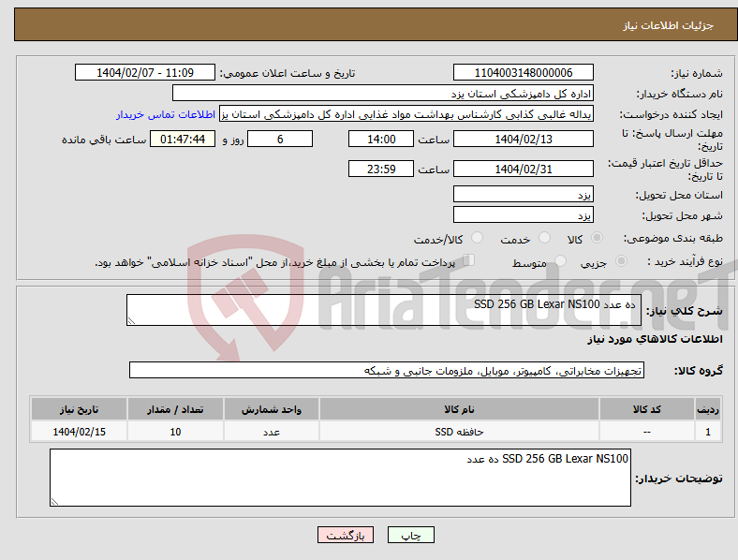Screen dimensions: 738x560
Task: Click the نام کالا column header
Action: click(459, 409)
